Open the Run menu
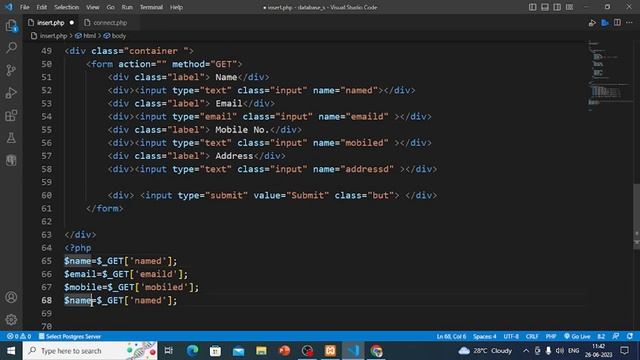 (x=127, y=7)
